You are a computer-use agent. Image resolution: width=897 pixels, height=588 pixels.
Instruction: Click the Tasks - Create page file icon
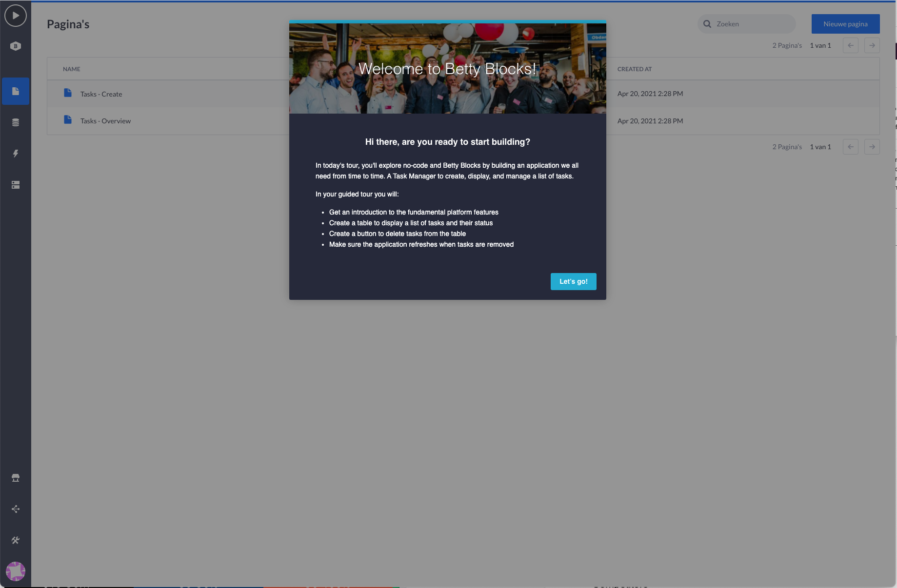point(68,93)
